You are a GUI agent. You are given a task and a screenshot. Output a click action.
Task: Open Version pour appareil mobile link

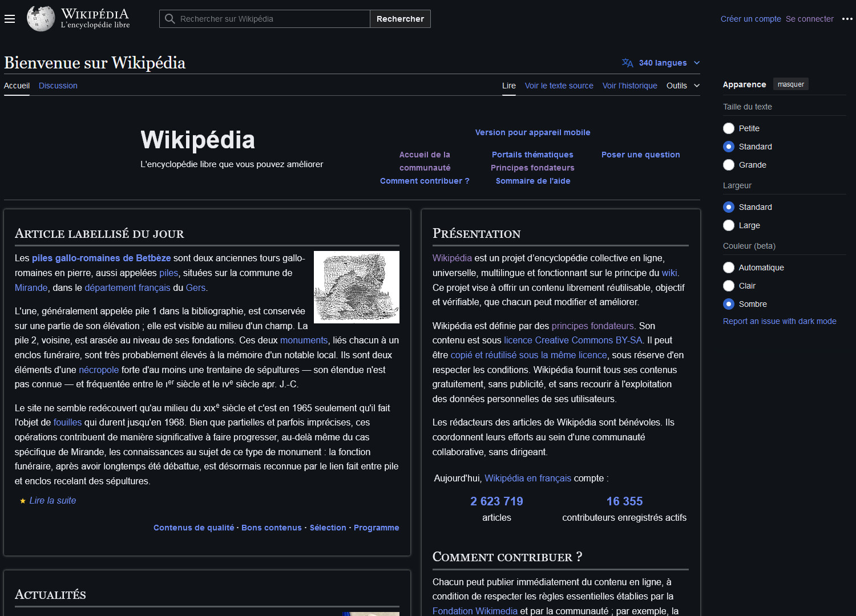coord(533,132)
